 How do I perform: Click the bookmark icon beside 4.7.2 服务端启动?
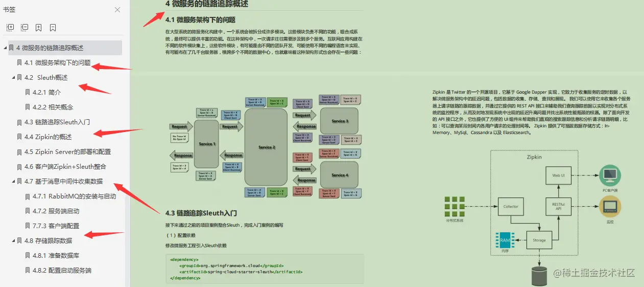tap(28, 211)
